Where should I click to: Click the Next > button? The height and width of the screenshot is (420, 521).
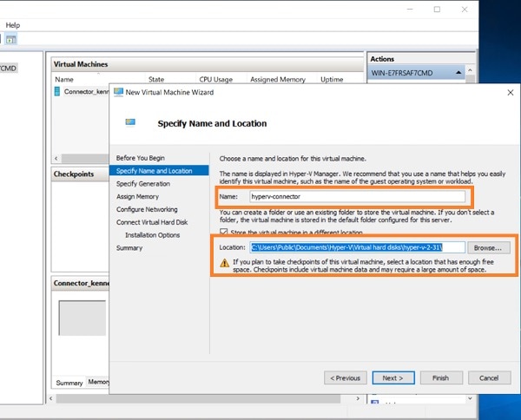393,377
